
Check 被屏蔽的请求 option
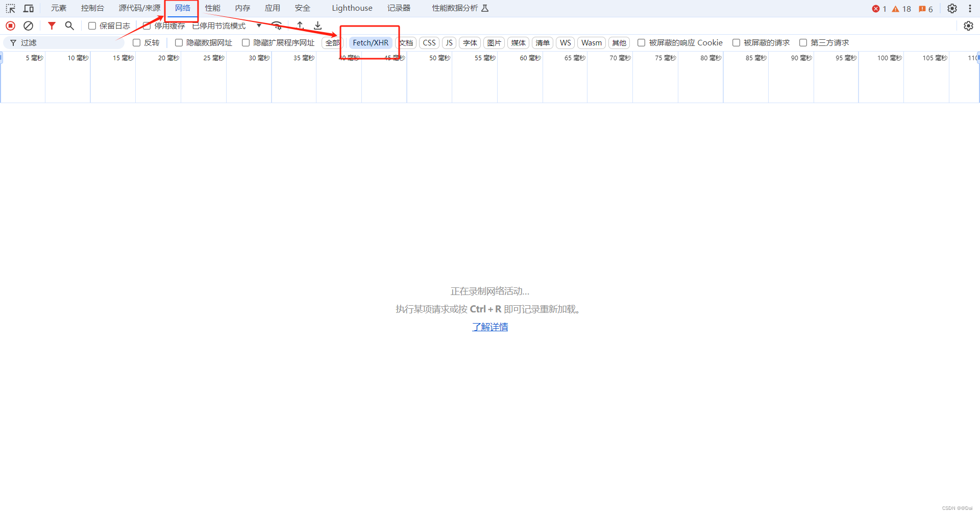[x=737, y=43]
